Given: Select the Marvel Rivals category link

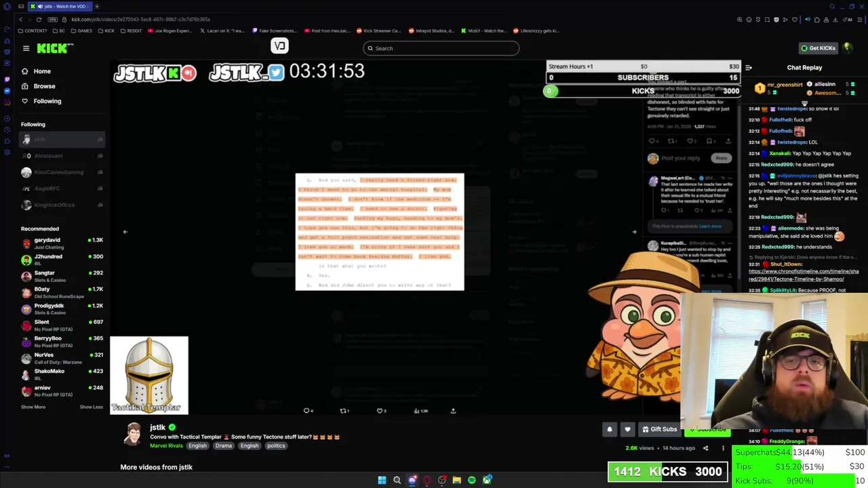Looking at the screenshot, I should [166, 446].
